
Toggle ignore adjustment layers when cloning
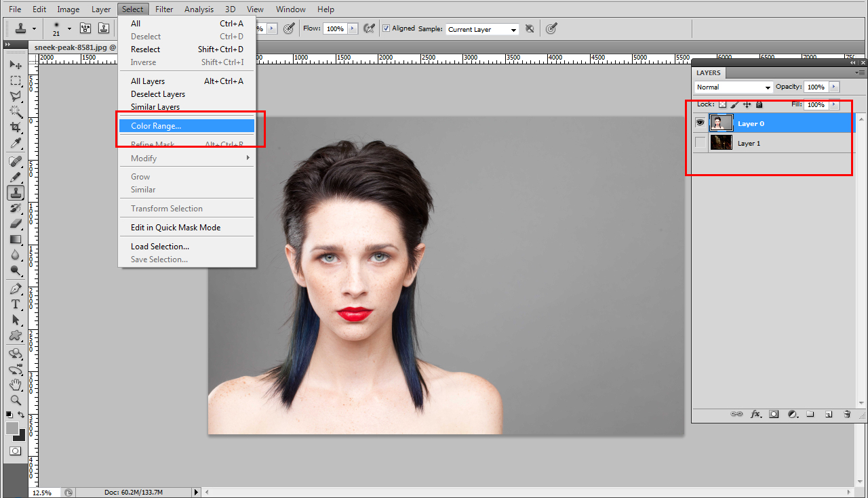click(x=530, y=28)
